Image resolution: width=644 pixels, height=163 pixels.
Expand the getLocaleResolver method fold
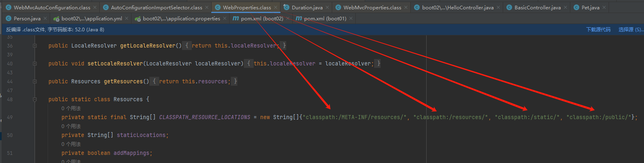pos(35,46)
